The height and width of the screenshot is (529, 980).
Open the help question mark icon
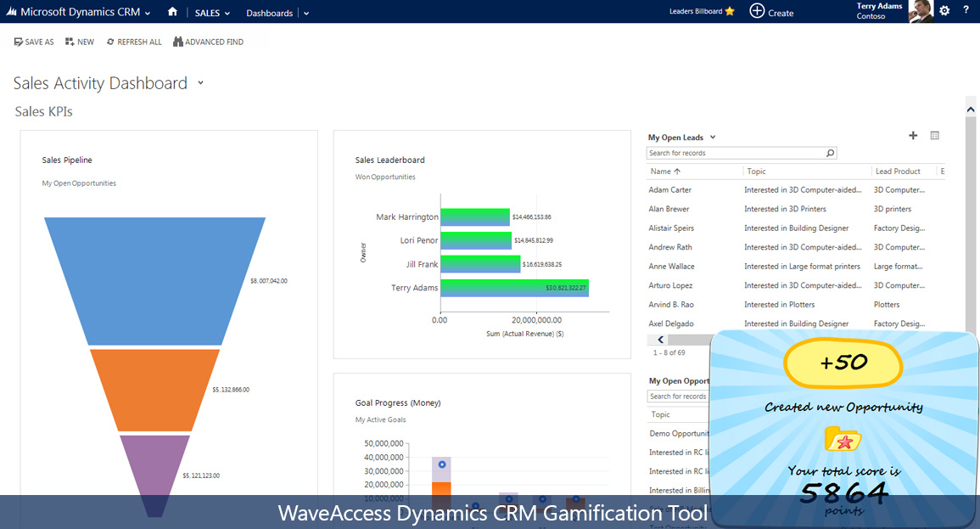(966, 11)
